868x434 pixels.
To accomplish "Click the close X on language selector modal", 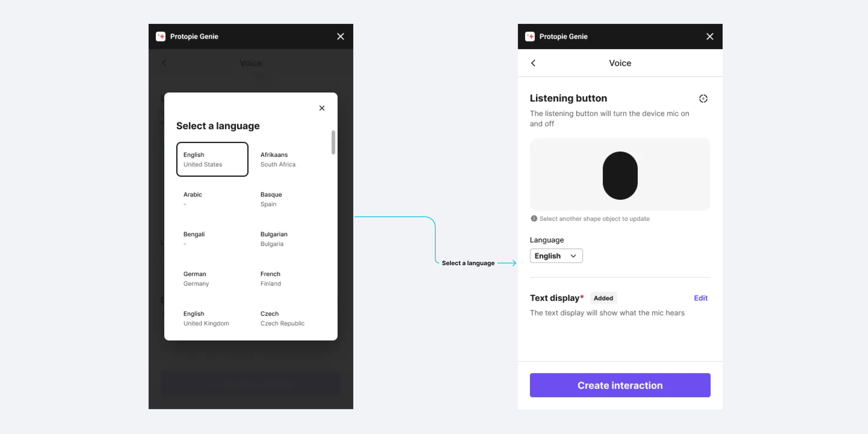I will [x=321, y=107].
